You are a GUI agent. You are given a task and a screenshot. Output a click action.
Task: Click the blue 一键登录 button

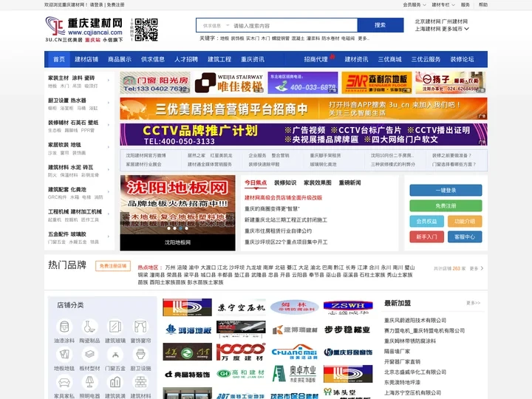(446, 191)
